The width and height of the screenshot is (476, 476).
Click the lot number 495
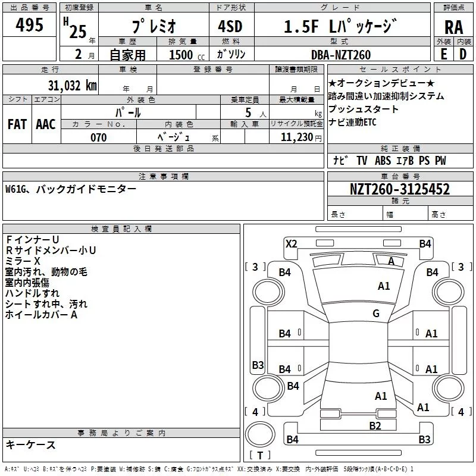[30, 26]
